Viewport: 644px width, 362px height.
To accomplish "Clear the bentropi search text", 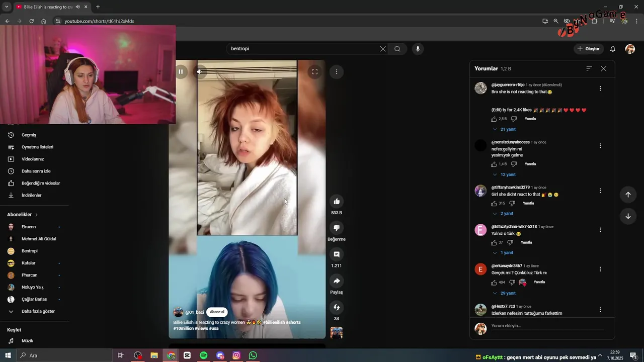I will (383, 49).
